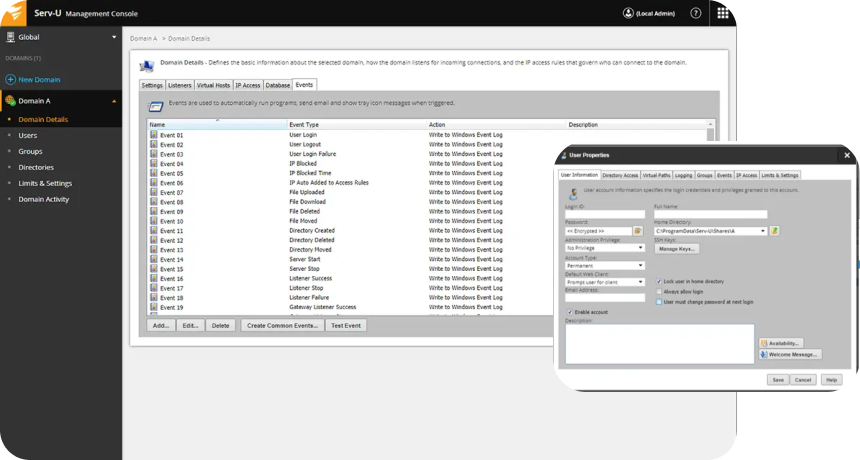Open the apps grid icon
Screen dimensions: 860x460
(x=723, y=13)
